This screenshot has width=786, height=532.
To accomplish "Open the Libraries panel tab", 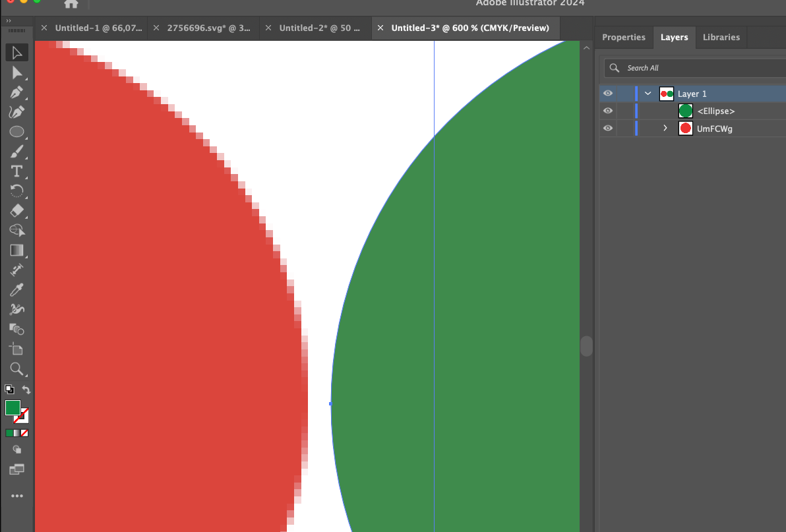I will click(x=721, y=37).
